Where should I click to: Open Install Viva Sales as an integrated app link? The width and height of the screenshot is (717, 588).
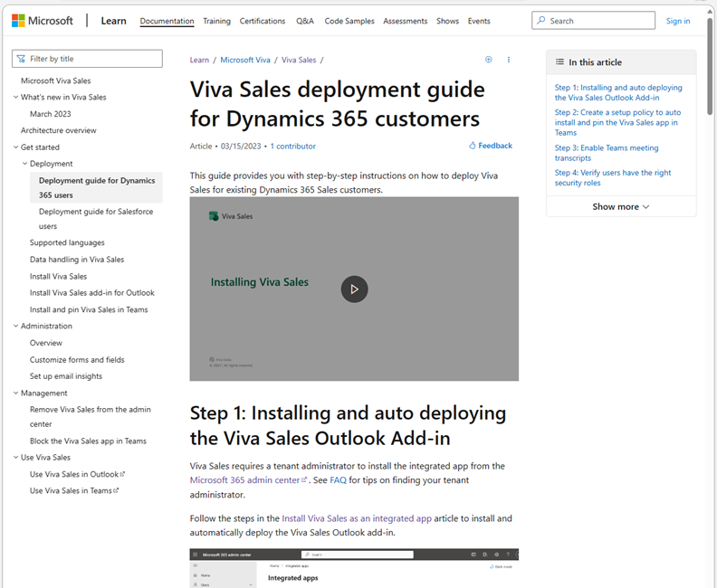(357, 518)
